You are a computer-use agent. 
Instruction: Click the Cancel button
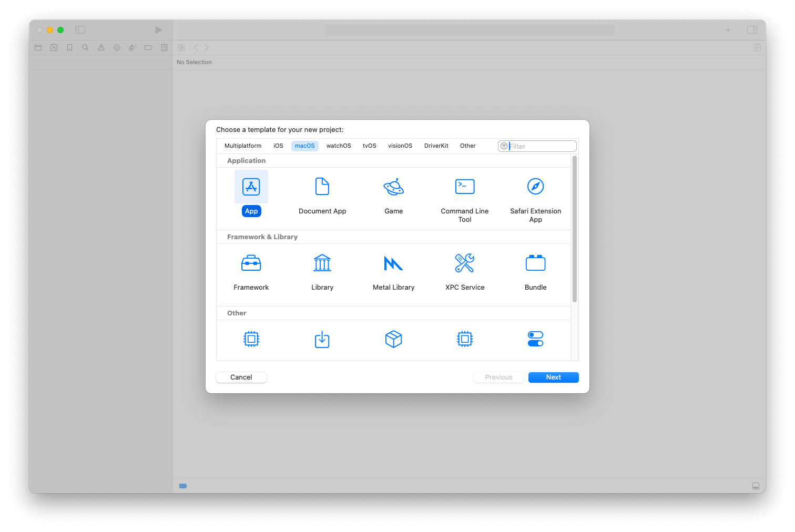[241, 377]
